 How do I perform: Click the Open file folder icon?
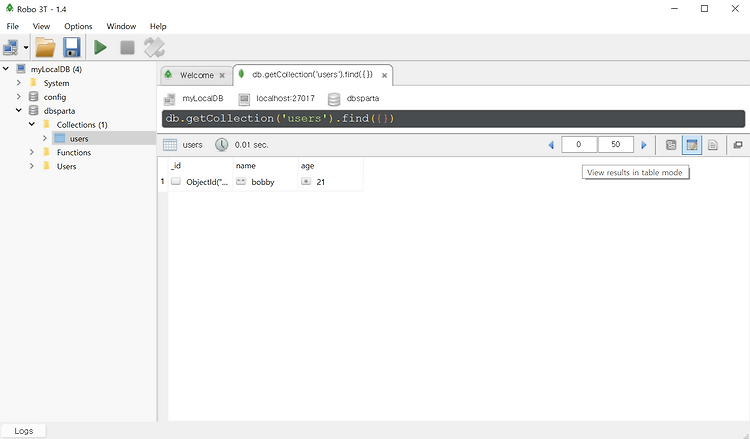point(45,47)
